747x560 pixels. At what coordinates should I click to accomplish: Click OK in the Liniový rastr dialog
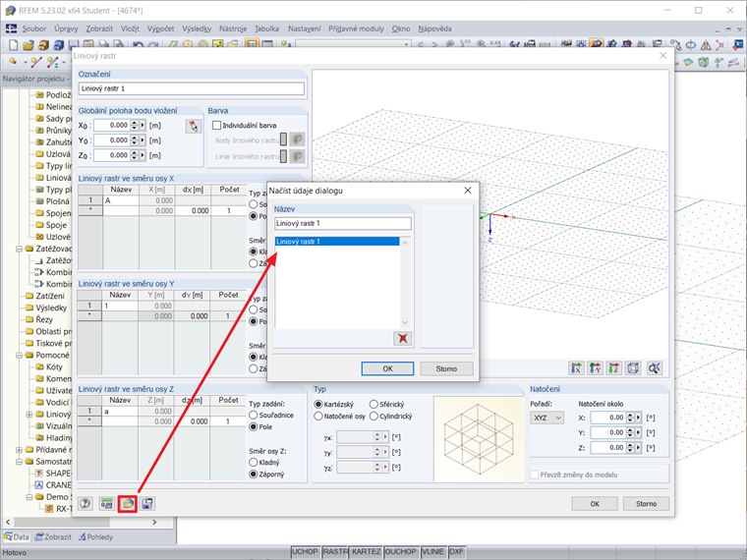[x=595, y=504]
